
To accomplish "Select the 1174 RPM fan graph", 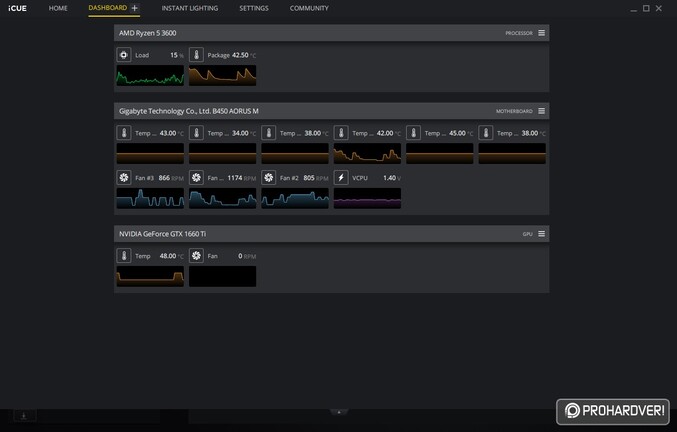I will pyautogui.click(x=222, y=198).
